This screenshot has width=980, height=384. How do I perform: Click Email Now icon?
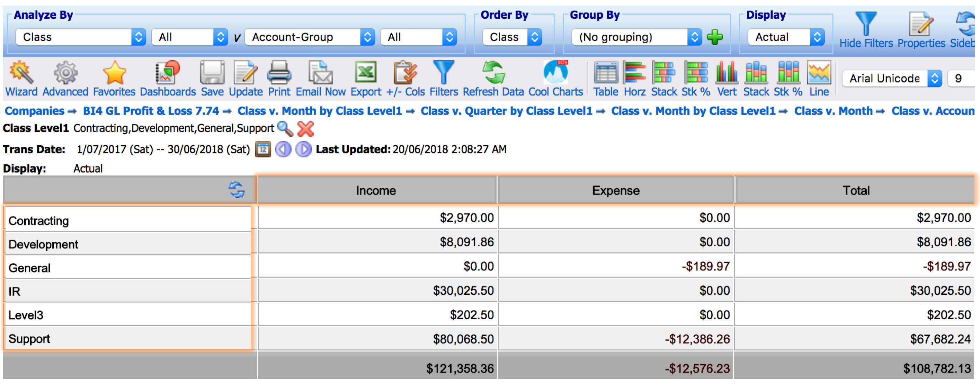[321, 79]
